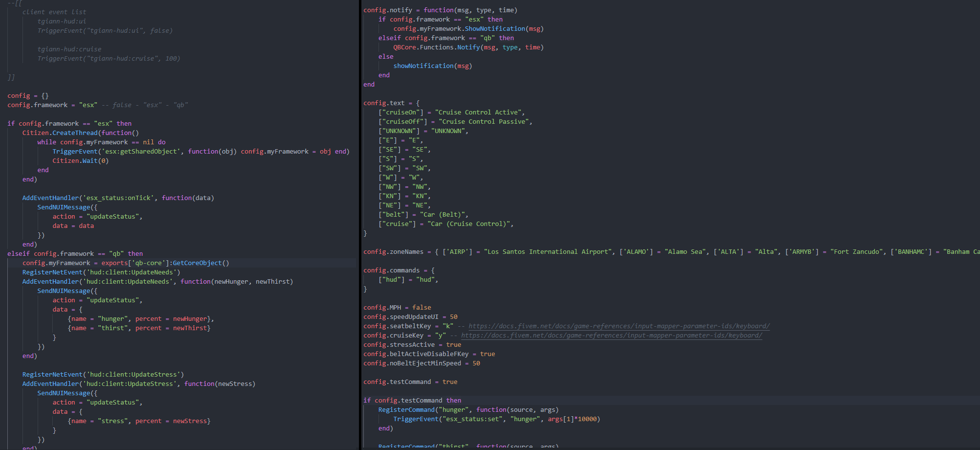Click the 'data = data' line
This screenshot has width=980, height=450.
(x=73, y=225)
